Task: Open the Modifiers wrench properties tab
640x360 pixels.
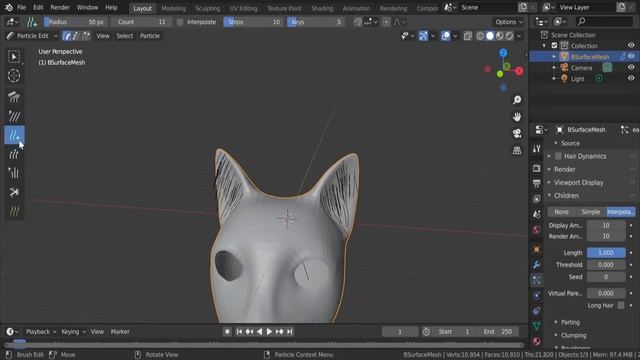Action: pyautogui.click(x=537, y=264)
